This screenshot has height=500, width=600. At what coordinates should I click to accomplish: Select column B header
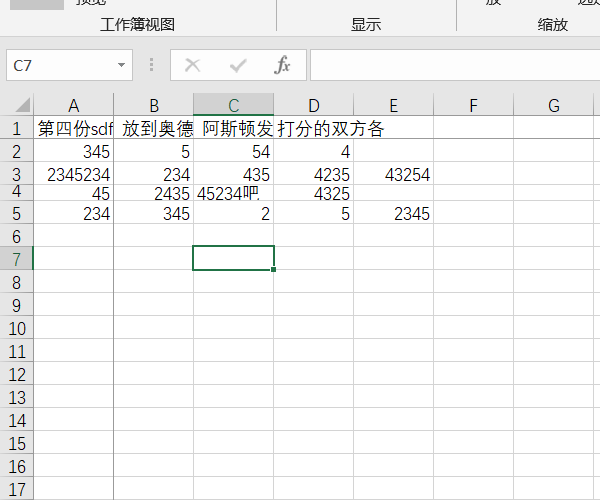(153, 105)
